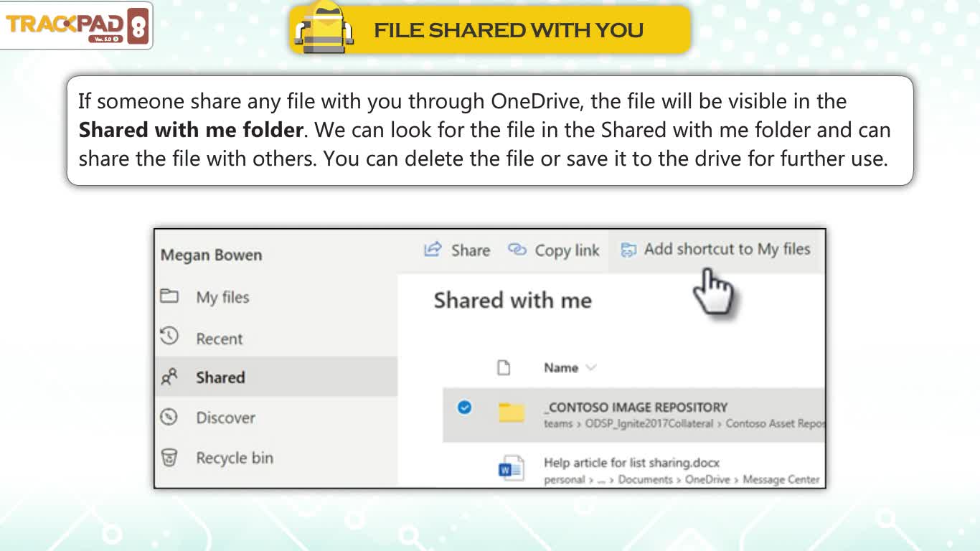Viewport: 980px width, 551px height.
Task: Open the Recent section in sidebar
Action: 220,339
